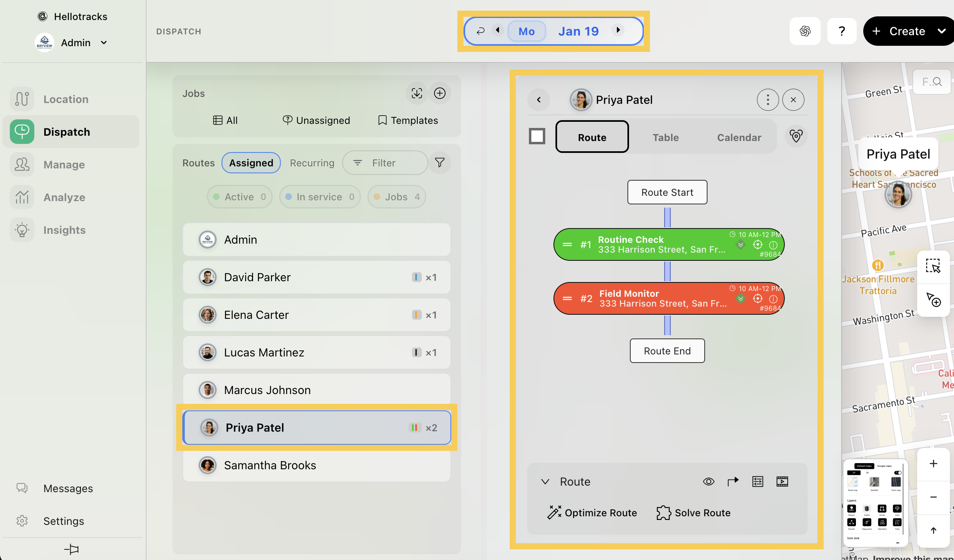Expand the Admin account dropdown
The image size is (954, 560).
click(104, 43)
